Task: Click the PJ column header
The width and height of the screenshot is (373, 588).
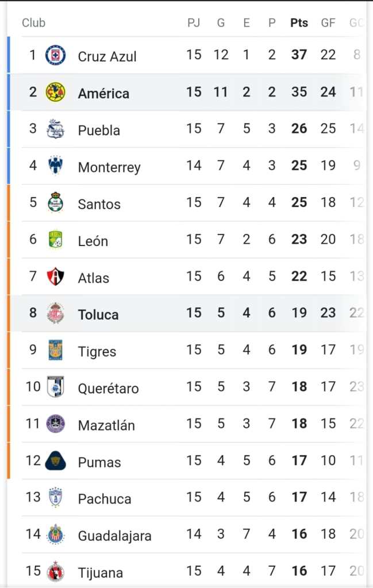Action: point(194,23)
